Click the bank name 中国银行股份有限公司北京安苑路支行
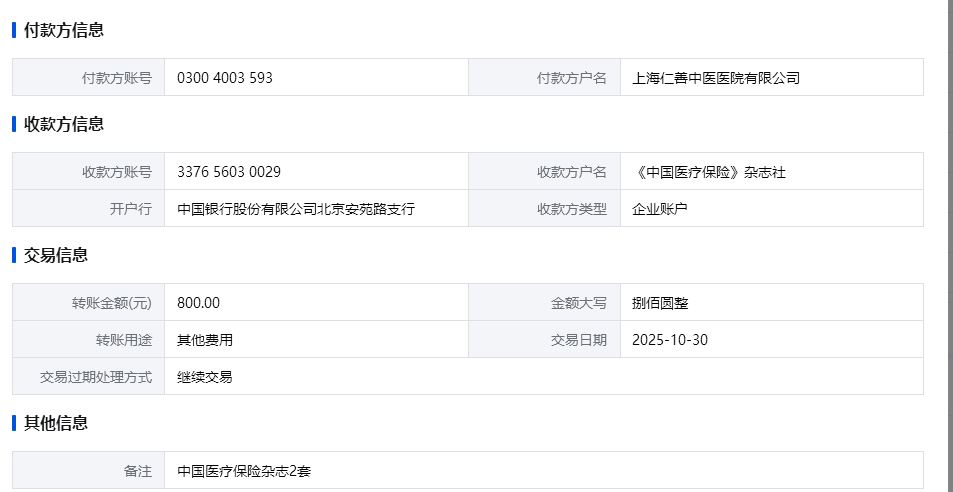 [296, 209]
